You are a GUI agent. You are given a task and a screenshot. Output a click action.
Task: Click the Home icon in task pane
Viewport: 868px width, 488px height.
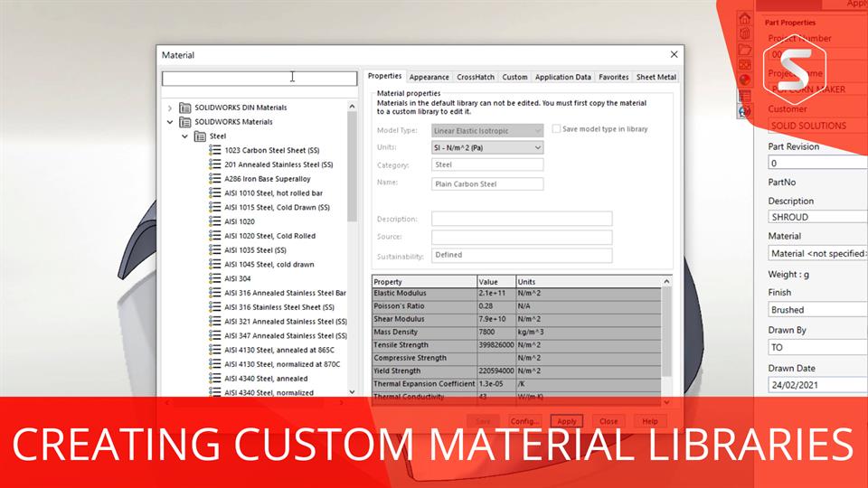coord(745,19)
